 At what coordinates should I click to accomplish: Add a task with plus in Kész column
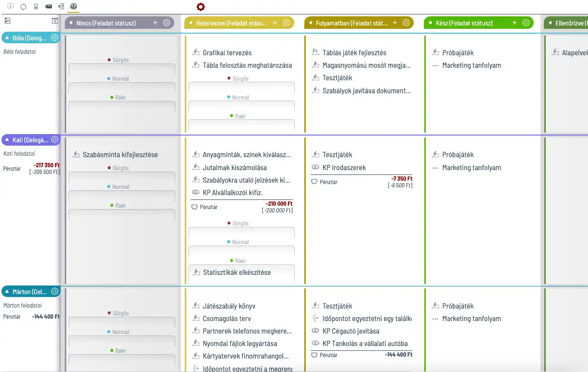(x=515, y=23)
